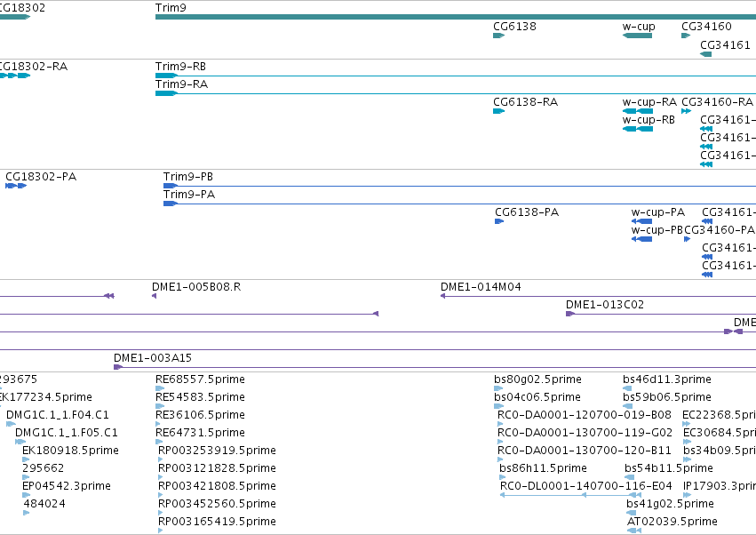756x535 pixels.
Task: Click the CG6138-RA transcript glyph
Action: point(498,111)
